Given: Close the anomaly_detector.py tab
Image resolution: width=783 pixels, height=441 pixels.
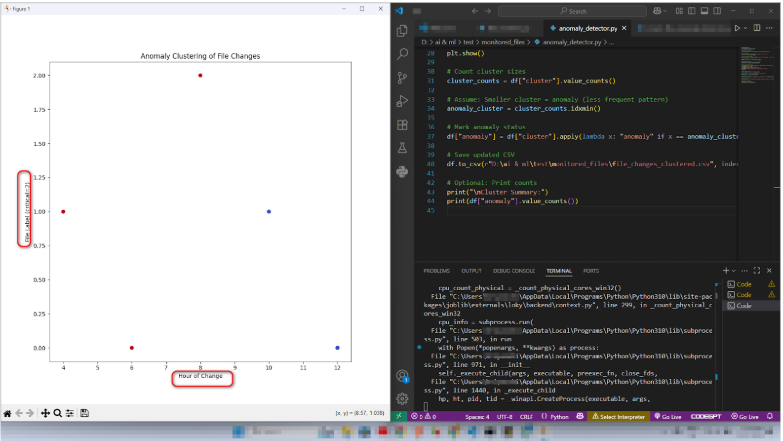Looking at the screenshot, I should (x=624, y=28).
